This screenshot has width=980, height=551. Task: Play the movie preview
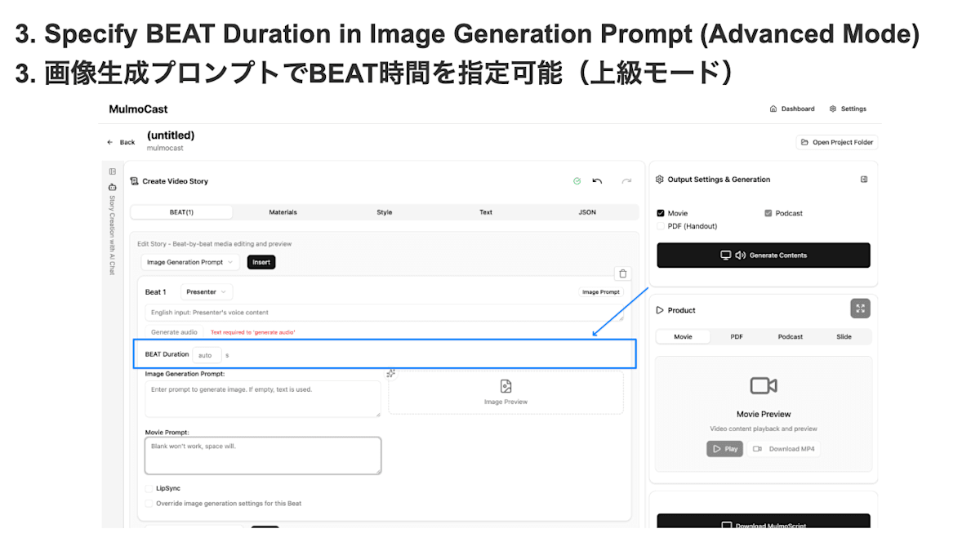click(725, 449)
